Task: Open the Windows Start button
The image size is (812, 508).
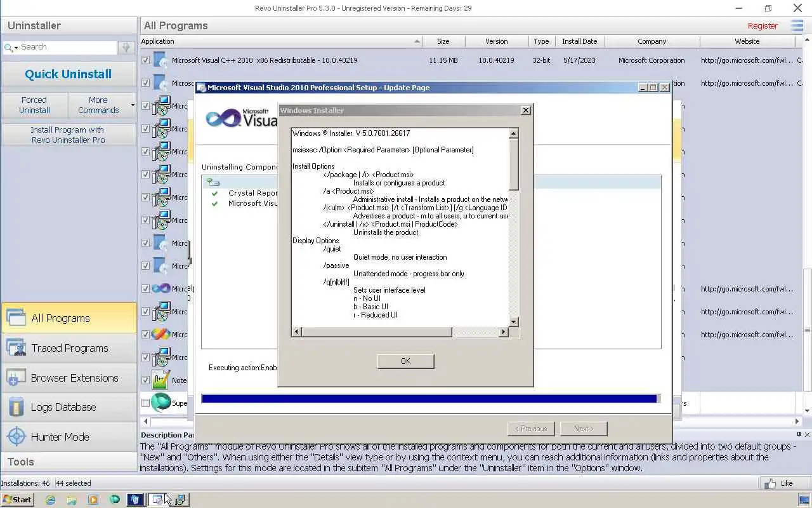Action: 17,500
